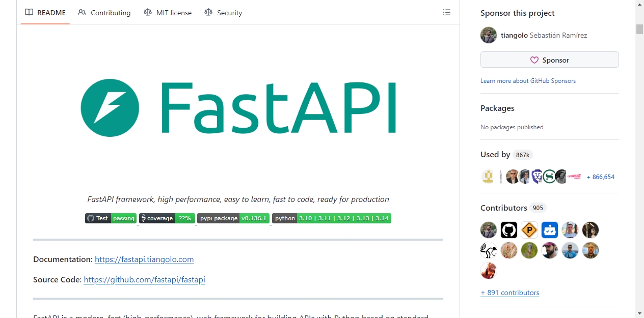This screenshot has height=318, width=644.
Task: Click the page scrollbar up arrow
Action: click(639, 5)
